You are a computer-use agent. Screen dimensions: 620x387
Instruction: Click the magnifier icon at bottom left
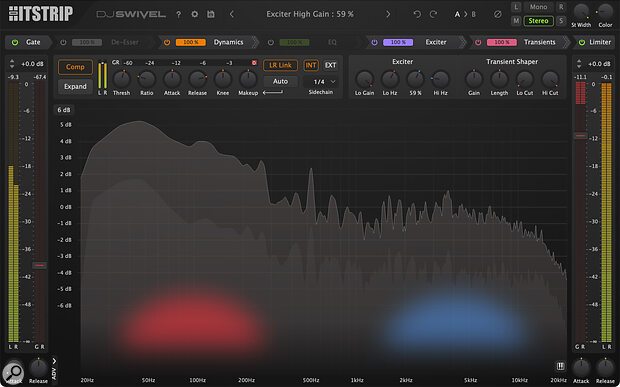pos(13,372)
